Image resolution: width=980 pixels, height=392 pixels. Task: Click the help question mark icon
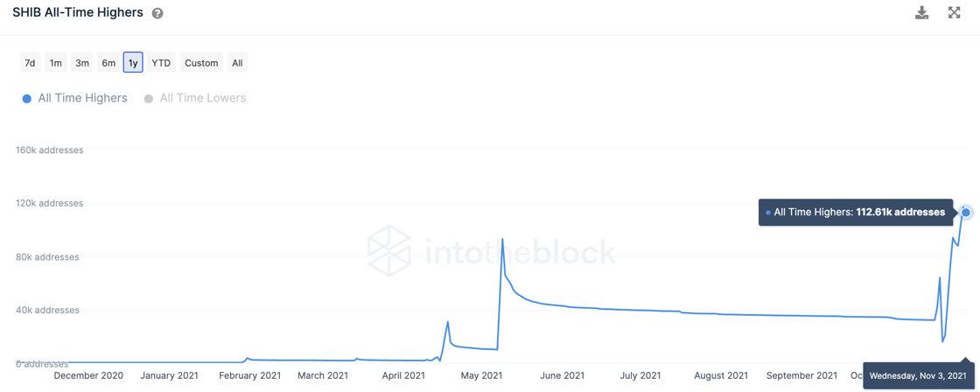157,13
